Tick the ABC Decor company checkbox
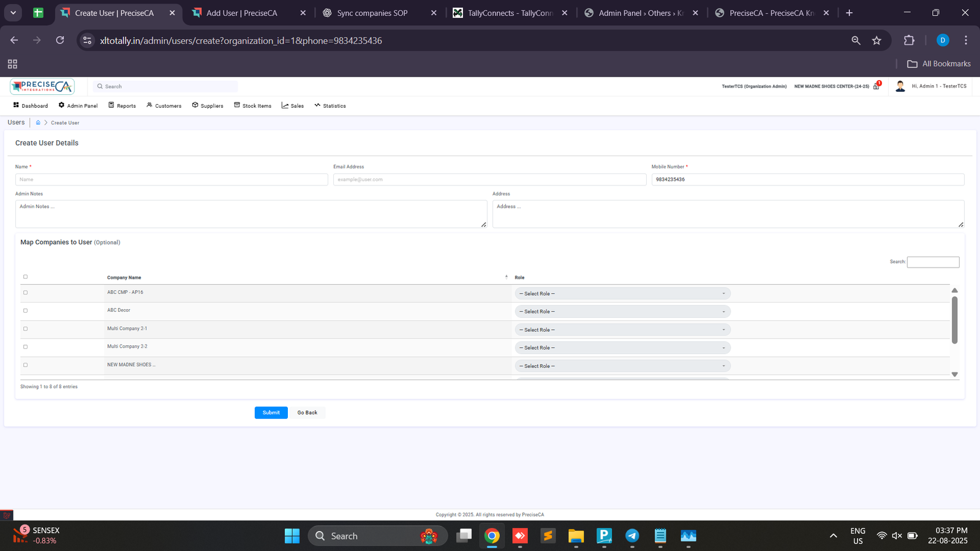Image resolution: width=980 pixels, height=551 pixels. (25, 310)
